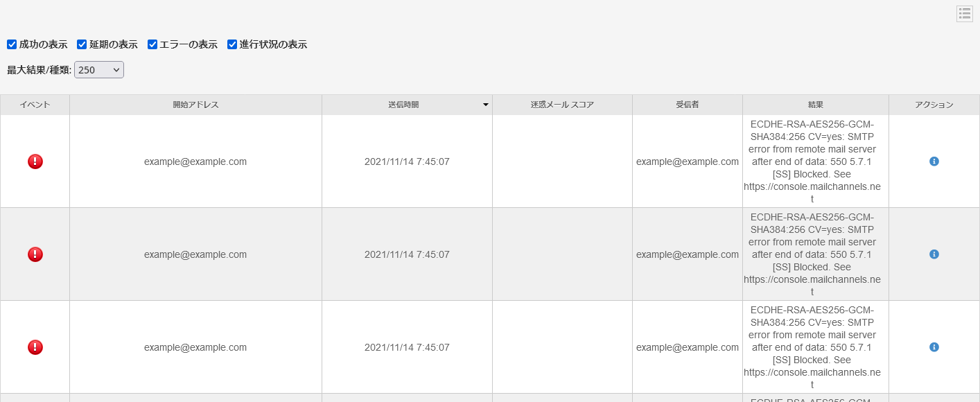Screen dimensions: 980x402
Task: Click first row's SMTP error result text
Action: tap(812, 161)
